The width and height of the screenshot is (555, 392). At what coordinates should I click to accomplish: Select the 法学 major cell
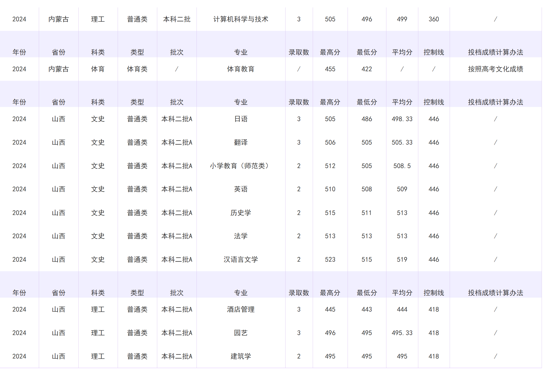(241, 236)
